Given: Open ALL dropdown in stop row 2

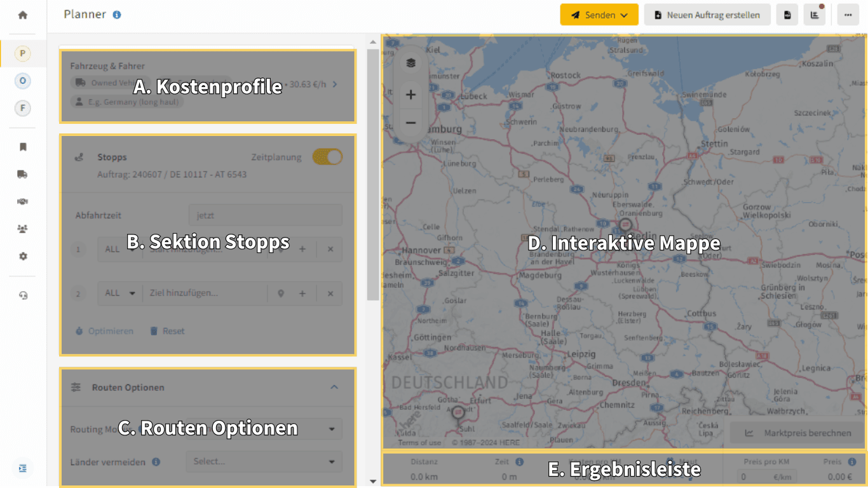Looking at the screenshot, I should pos(120,294).
